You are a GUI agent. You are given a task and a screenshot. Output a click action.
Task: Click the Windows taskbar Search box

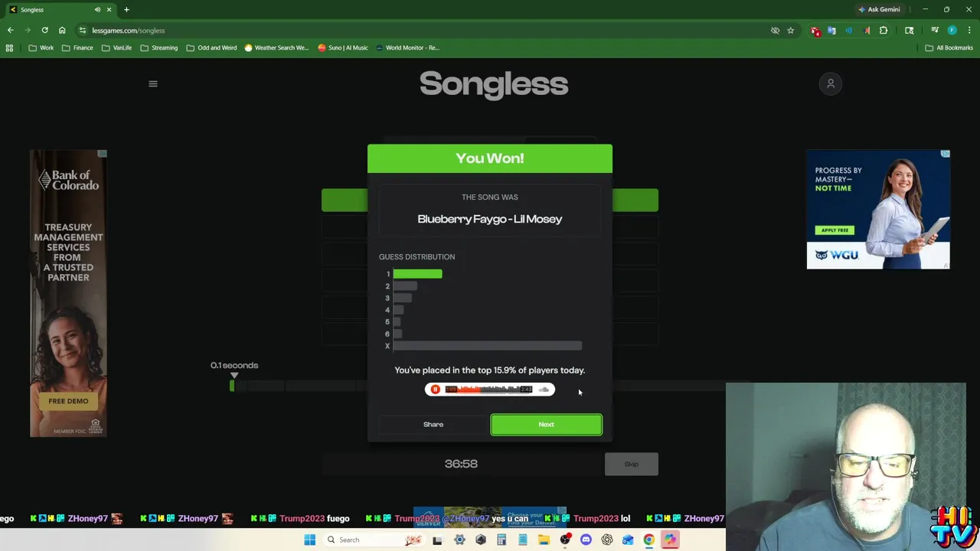click(x=375, y=540)
